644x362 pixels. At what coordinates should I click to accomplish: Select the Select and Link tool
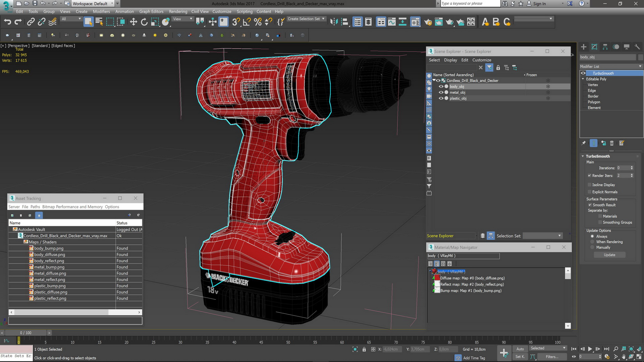[x=31, y=22]
